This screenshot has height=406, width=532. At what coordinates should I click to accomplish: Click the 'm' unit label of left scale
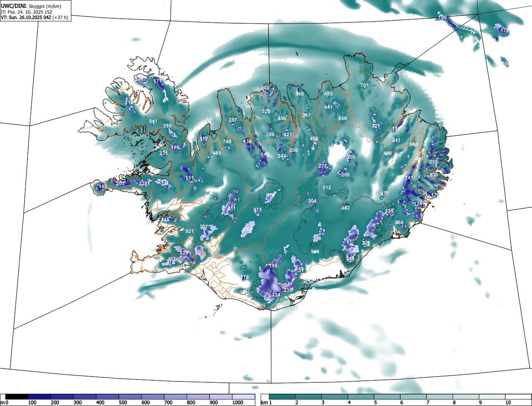(x=2, y=403)
